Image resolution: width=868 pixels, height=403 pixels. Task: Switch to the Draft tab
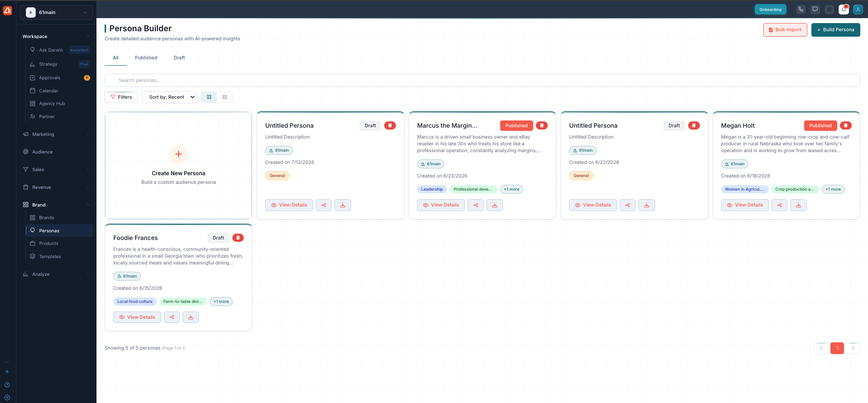(179, 58)
